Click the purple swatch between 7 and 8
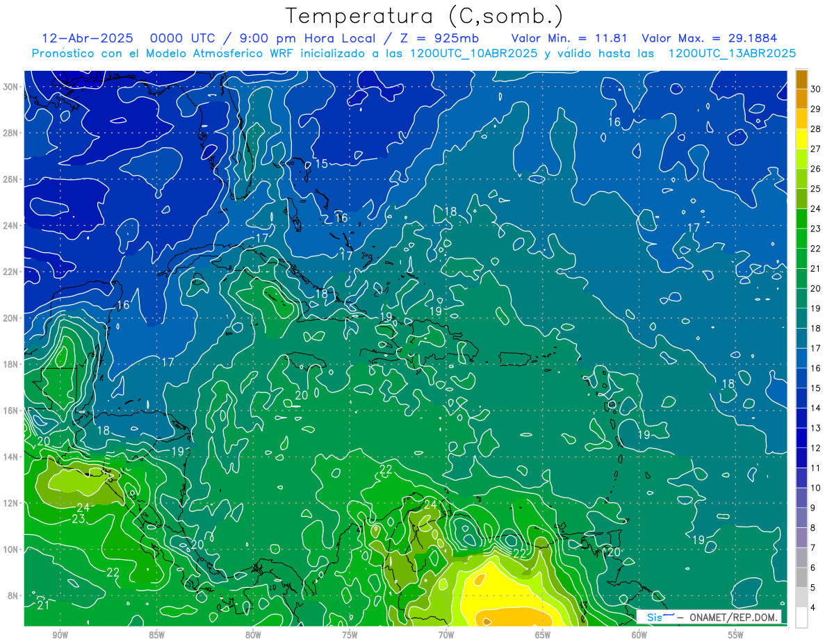Viewport: 834px width, 644px height. pyautogui.click(x=802, y=538)
